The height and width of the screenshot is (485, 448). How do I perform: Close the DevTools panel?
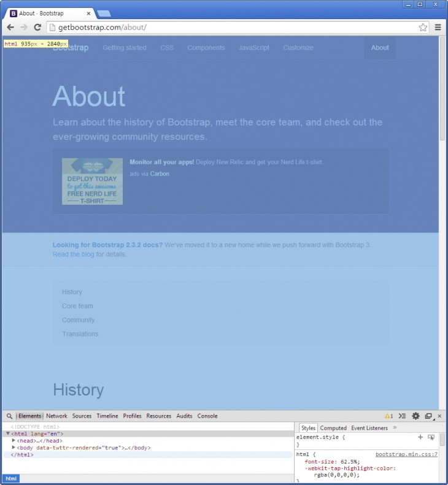pos(439,416)
